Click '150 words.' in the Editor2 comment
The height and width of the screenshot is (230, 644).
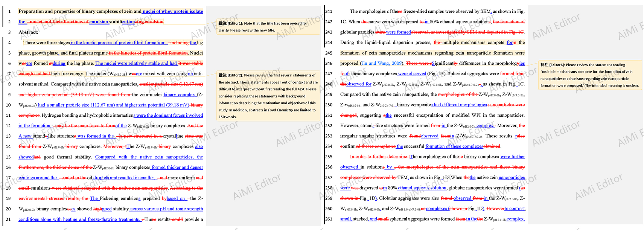(227, 117)
